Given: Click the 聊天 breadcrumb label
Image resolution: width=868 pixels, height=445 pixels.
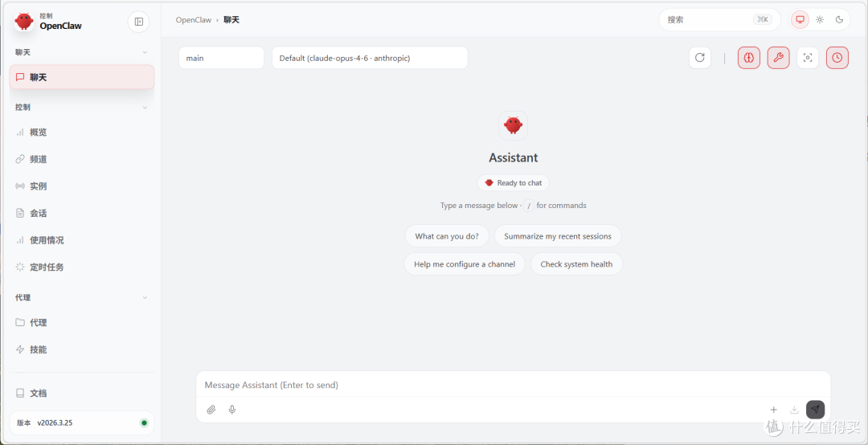Looking at the screenshot, I should pyautogui.click(x=231, y=20).
